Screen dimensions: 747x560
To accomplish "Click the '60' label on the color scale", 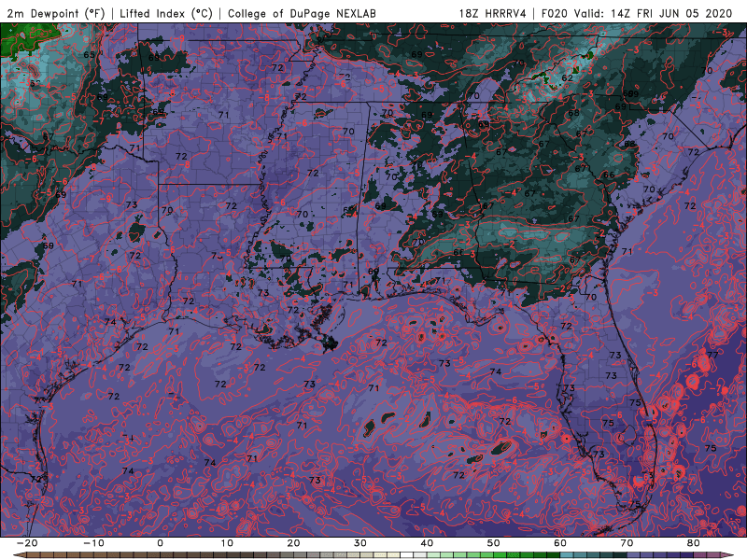I will pyautogui.click(x=560, y=543).
